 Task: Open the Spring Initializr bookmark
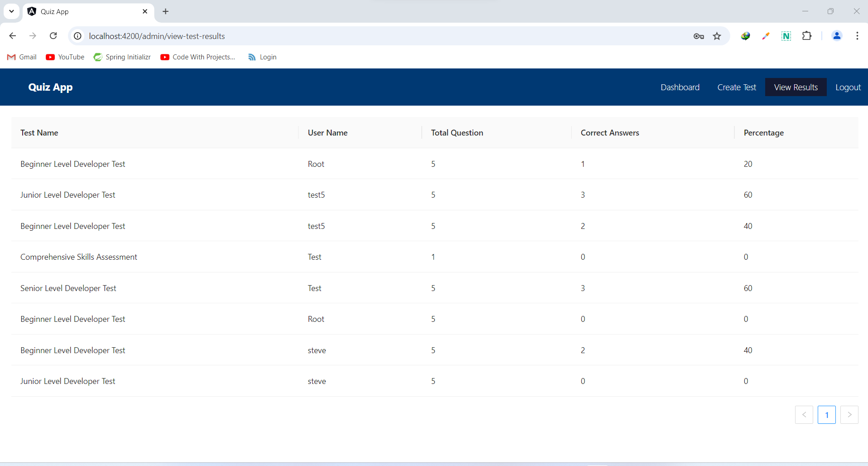[122, 57]
